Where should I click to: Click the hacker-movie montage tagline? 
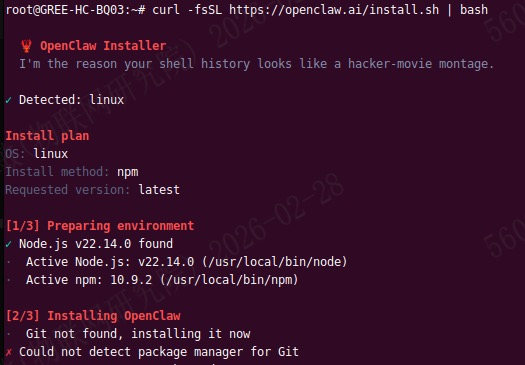[x=256, y=64]
